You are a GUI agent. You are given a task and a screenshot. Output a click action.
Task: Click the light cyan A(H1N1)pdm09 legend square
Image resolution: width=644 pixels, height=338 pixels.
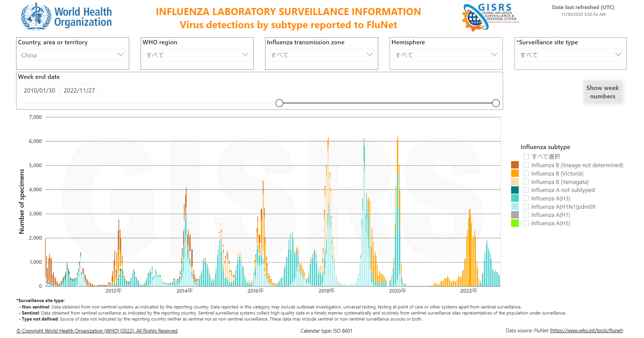click(x=515, y=207)
